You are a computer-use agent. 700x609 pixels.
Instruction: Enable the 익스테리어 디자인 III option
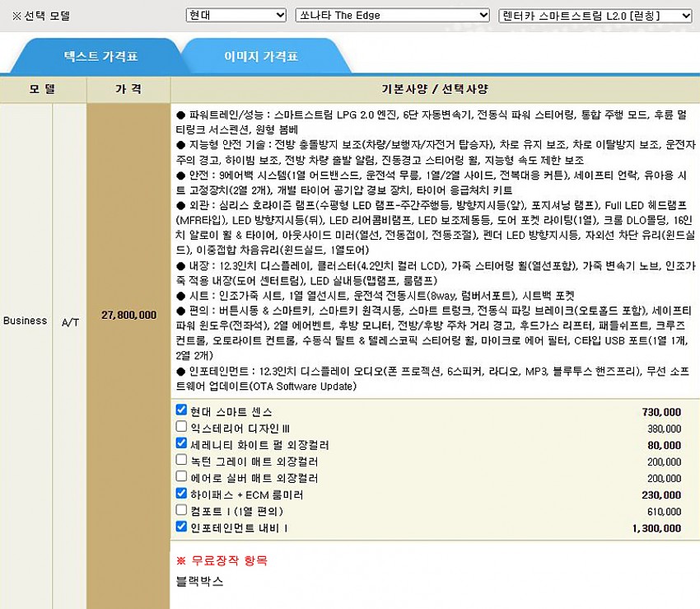(182, 427)
